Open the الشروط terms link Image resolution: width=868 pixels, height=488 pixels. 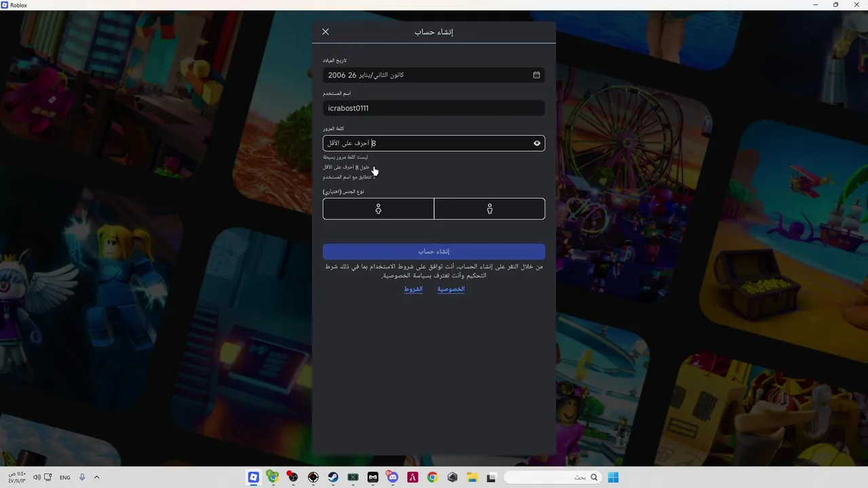point(414,289)
